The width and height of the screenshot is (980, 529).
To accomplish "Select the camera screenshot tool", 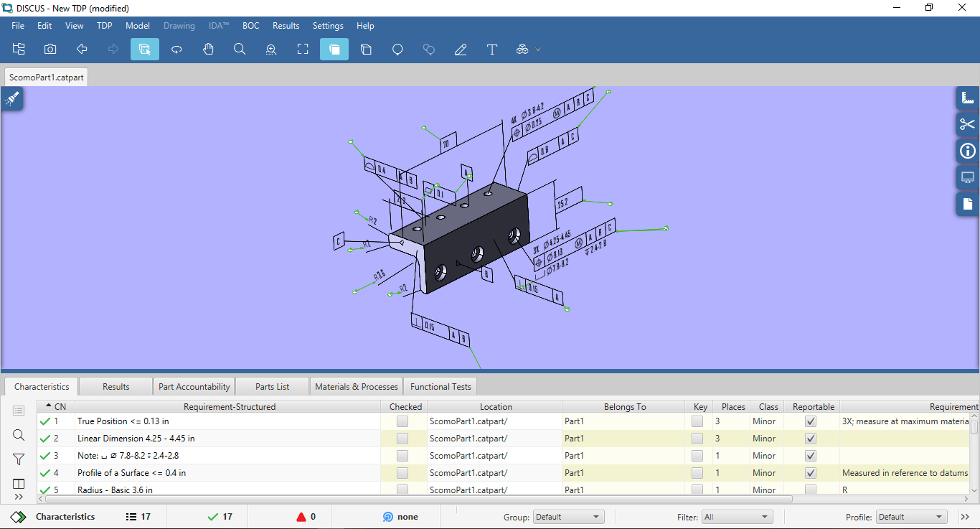I will (50, 49).
